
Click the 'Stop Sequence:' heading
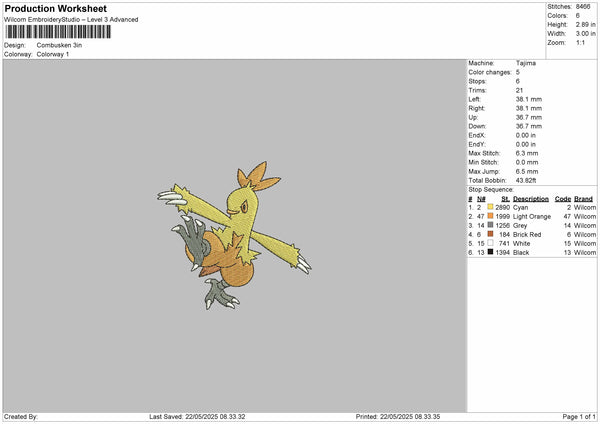(x=491, y=190)
